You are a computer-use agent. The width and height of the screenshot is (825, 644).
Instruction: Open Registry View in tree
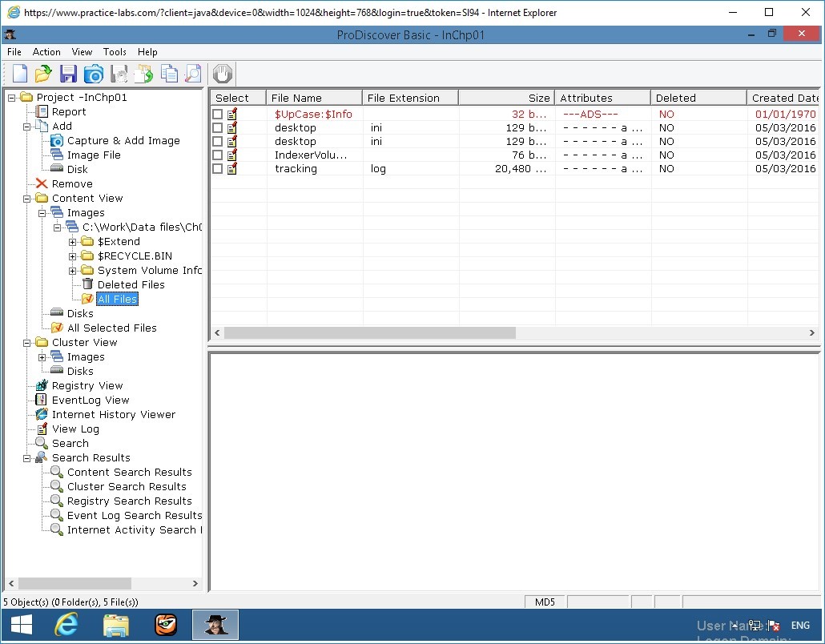pyautogui.click(x=87, y=385)
